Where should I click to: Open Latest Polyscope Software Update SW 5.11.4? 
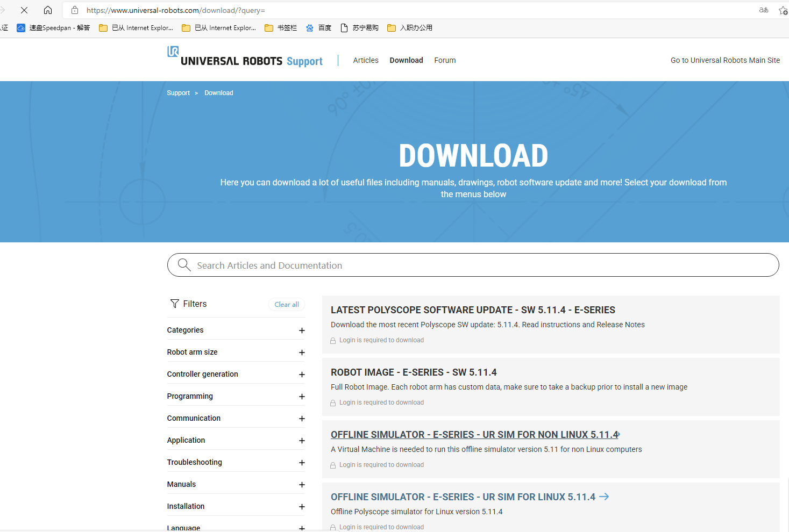point(473,310)
